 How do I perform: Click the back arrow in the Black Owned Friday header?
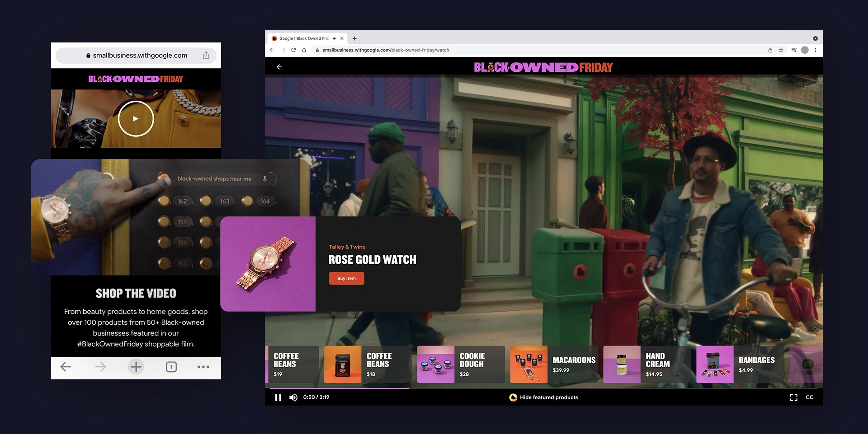[x=279, y=67]
